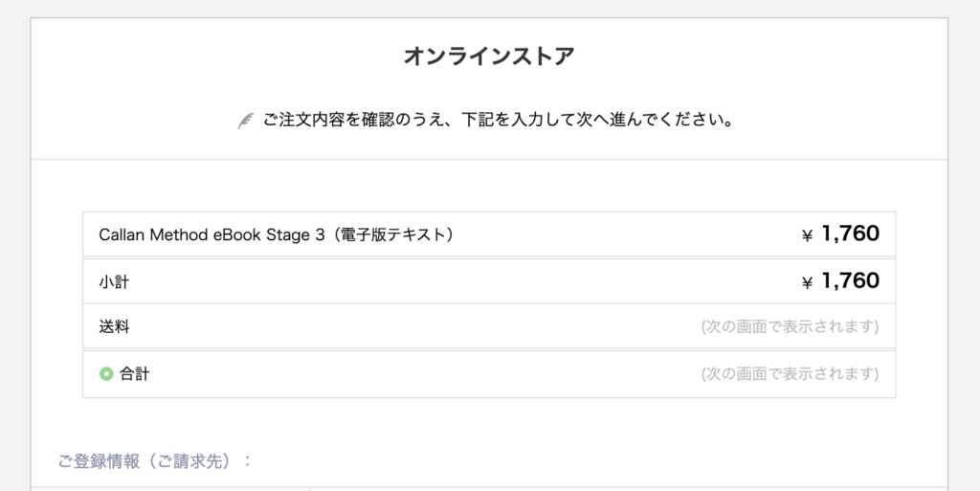
Task: Click the product price ¥ 1,760 in the first row
Action: point(840,234)
